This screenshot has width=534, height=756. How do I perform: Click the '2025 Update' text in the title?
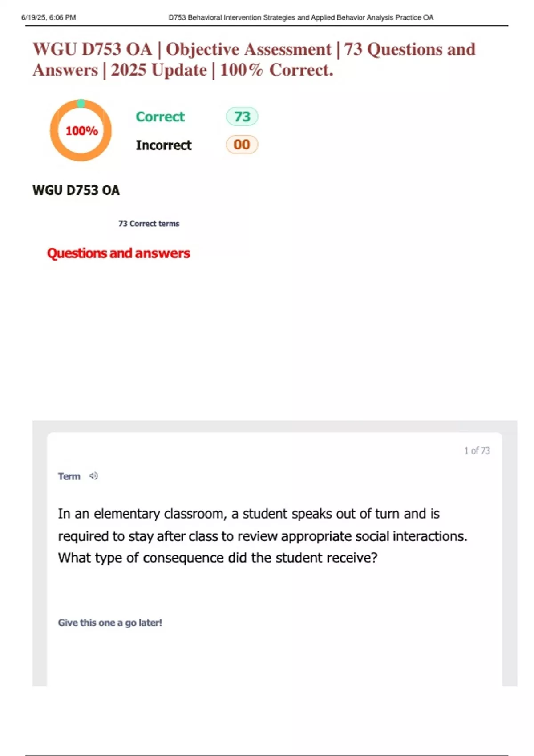(158, 70)
